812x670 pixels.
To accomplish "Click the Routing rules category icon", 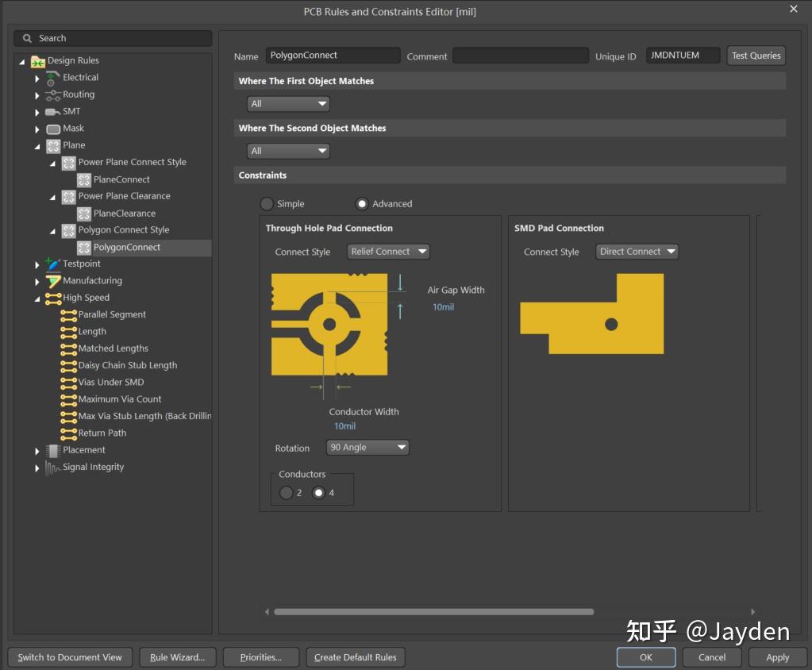I will (x=53, y=94).
